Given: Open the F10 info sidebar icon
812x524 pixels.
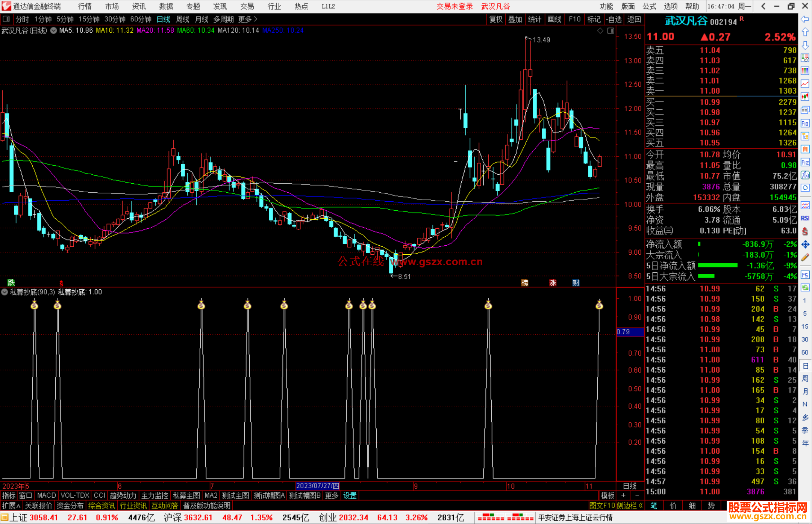Looking at the screenshot, I should [805, 124].
